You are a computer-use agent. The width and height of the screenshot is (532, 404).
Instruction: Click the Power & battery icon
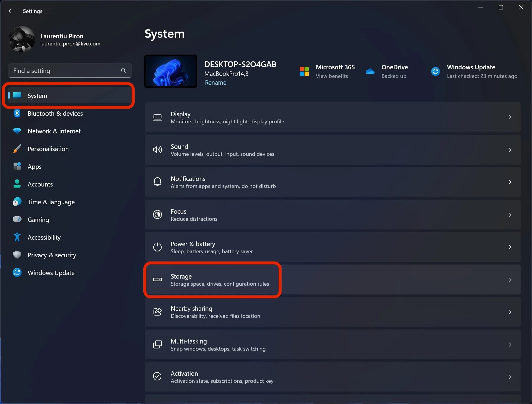pos(157,247)
